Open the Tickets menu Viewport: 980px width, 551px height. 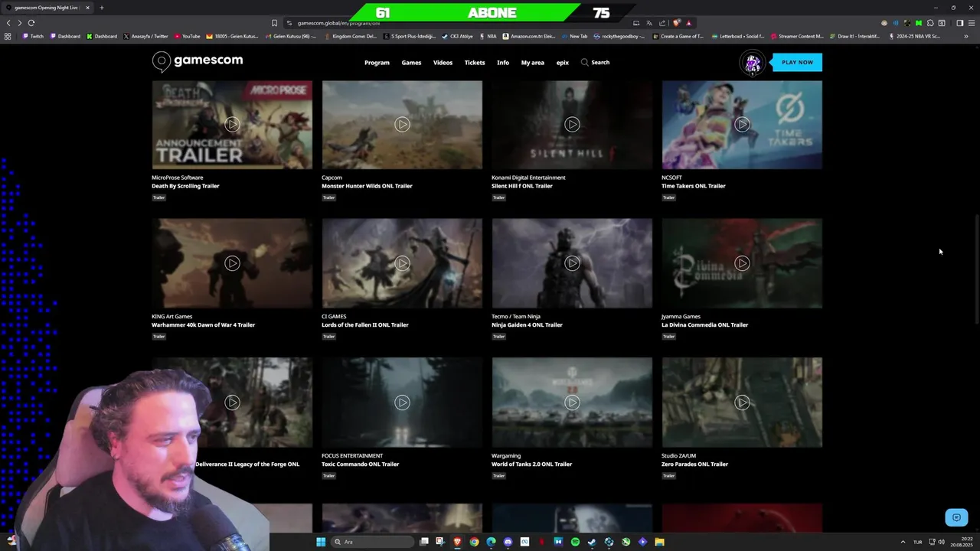tap(475, 63)
